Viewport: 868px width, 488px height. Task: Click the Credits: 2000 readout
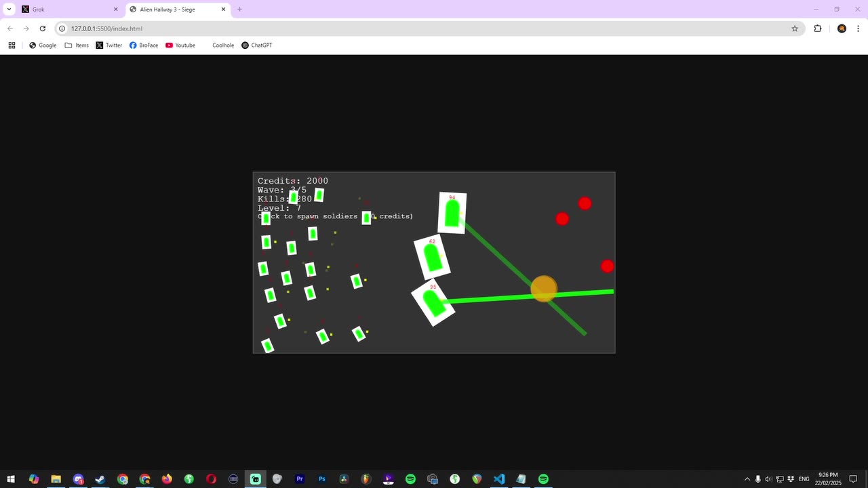click(293, 181)
